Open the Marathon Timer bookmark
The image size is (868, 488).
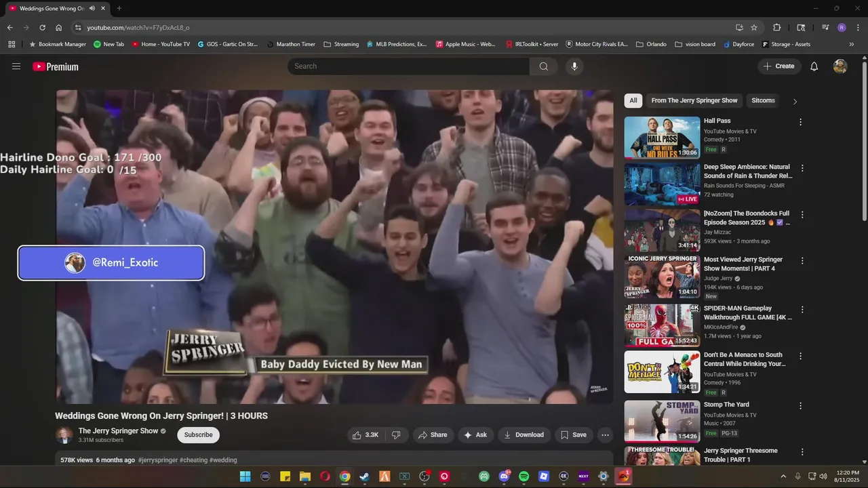(x=291, y=44)
